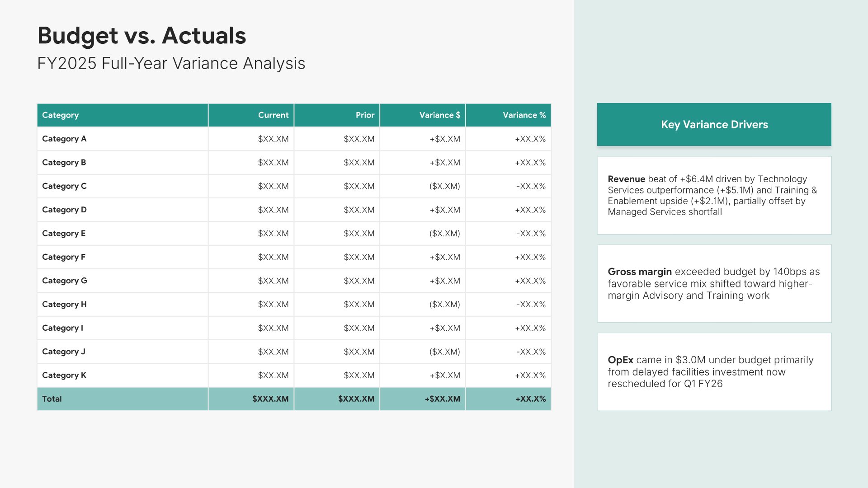This screenshot has width=868, height=488.
Task: Click the Current column header
Action: coord(273,115)
